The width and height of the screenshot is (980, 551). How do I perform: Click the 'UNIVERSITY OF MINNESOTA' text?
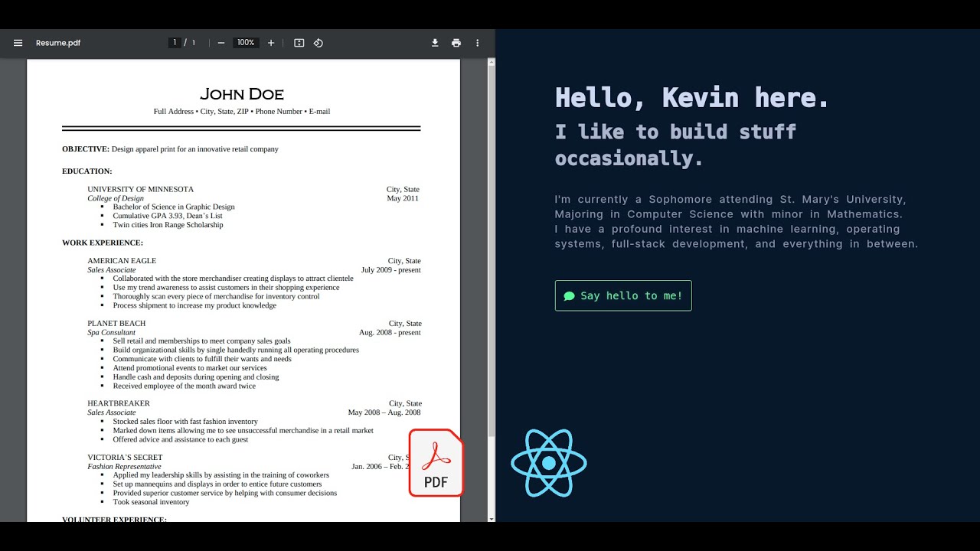(x=141, y=189)
